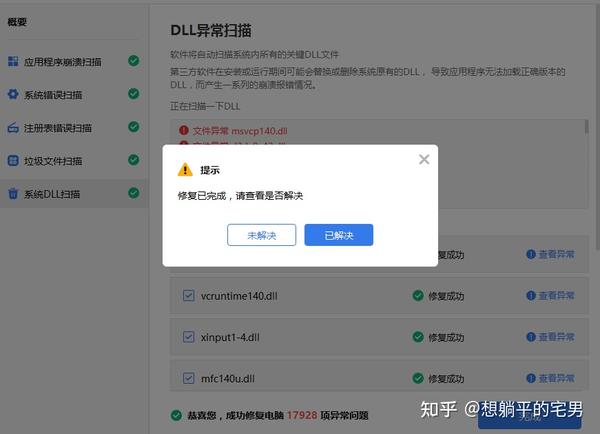Click the 已解决 button in dialog
This screenshot has height=434, width=600.
point(339,235)
